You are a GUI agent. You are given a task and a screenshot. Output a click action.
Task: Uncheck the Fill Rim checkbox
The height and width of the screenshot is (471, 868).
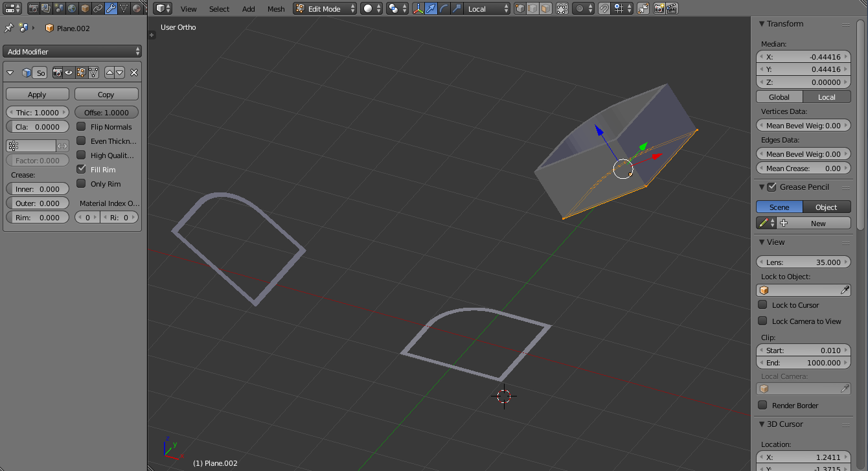(x=81, y=169)
